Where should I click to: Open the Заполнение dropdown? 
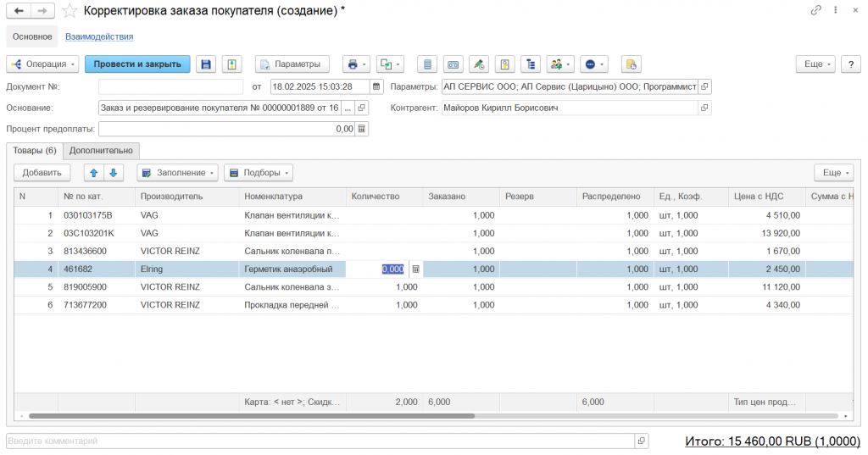(177, 173)
